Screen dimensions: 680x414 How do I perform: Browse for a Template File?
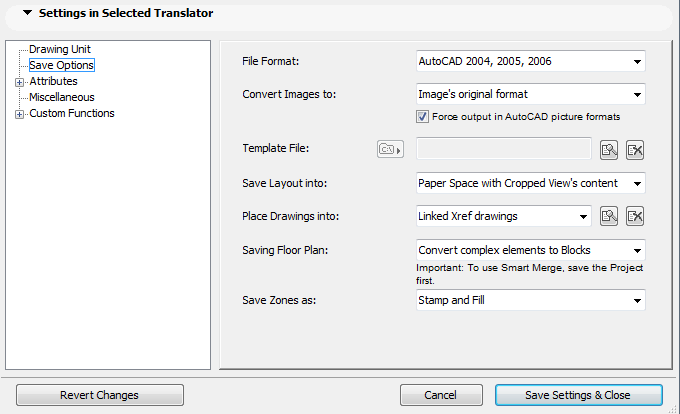click(x=609, y=150)
